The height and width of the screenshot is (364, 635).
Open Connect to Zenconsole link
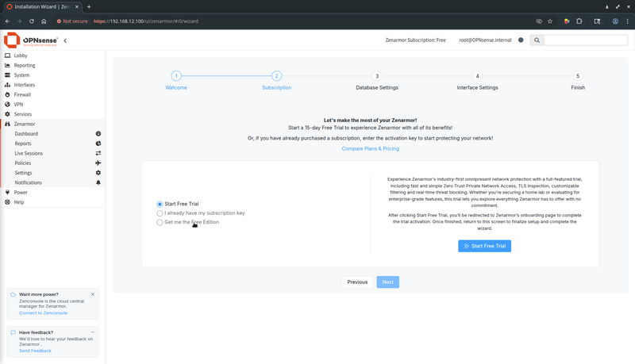44,313
